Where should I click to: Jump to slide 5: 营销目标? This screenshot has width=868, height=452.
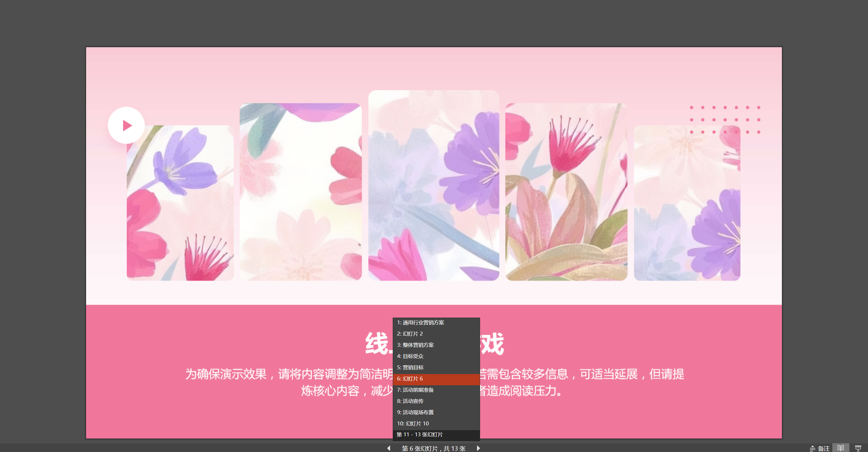[x=436, y=367]
